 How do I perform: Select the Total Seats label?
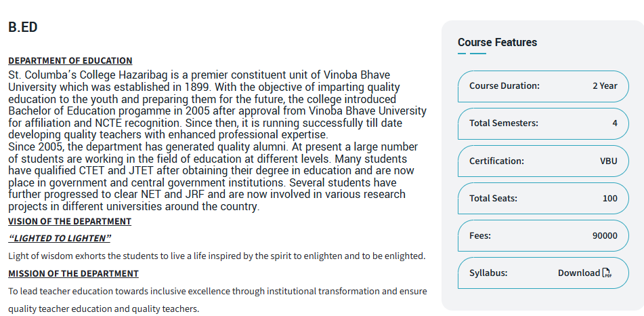(493, 199)
